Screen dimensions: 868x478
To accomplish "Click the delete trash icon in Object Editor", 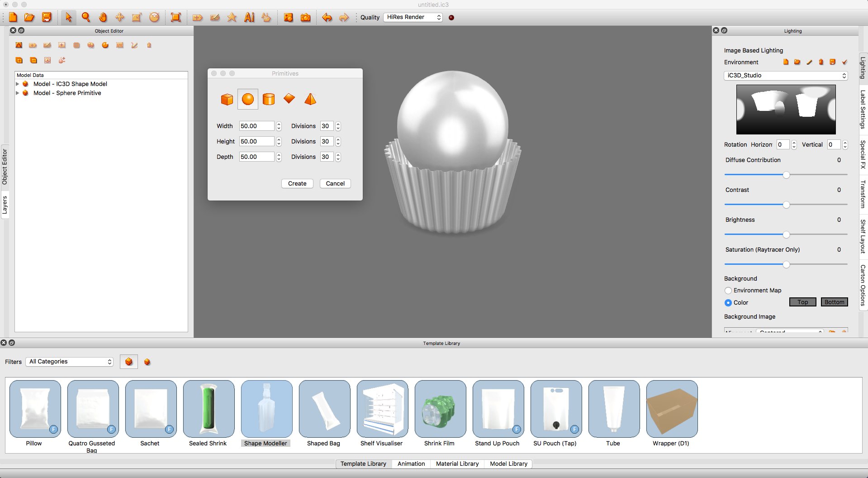I will [149, 45].
